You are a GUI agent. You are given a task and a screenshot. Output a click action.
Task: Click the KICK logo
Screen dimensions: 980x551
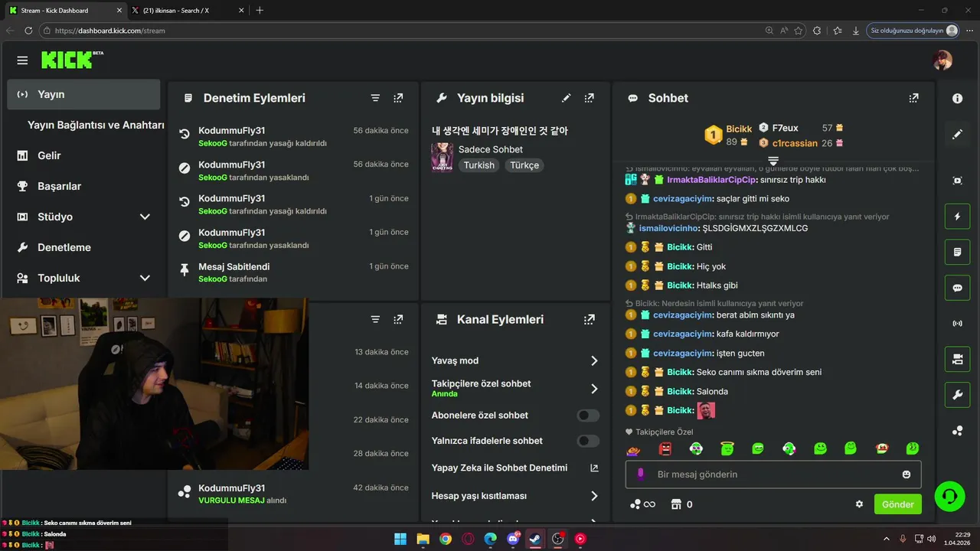72,60
